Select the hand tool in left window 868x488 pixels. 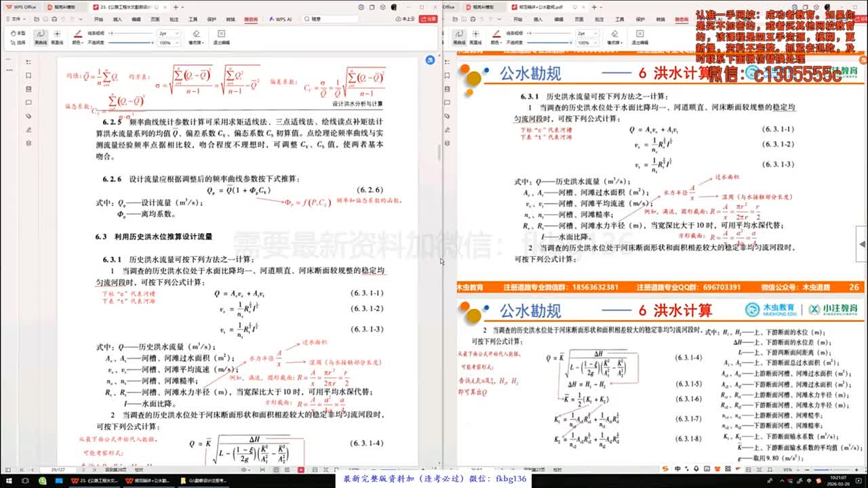(19, 33)
